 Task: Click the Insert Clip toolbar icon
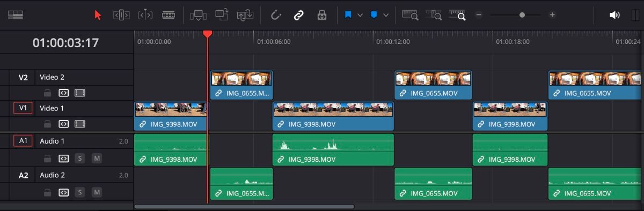(x=198, y=15)
